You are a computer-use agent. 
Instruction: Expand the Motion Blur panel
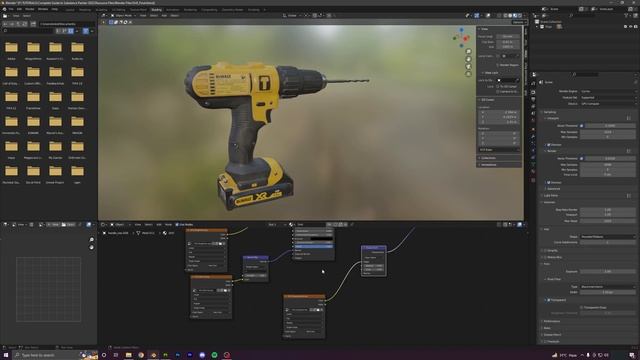pyautogui.click(x=554, y=257)
